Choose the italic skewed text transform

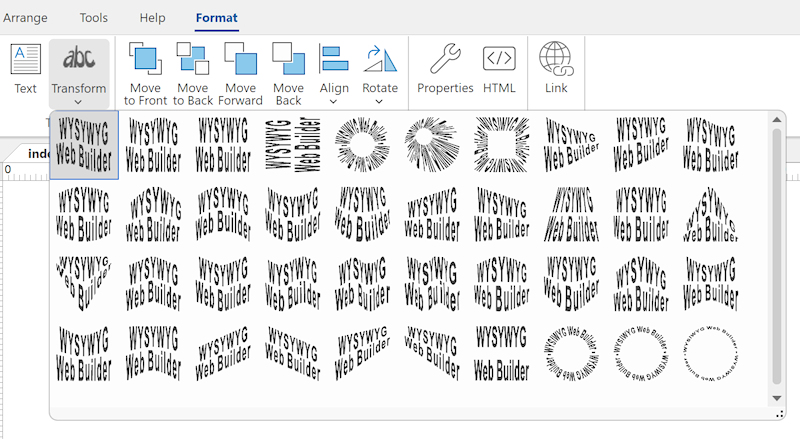tap(571, 214)
